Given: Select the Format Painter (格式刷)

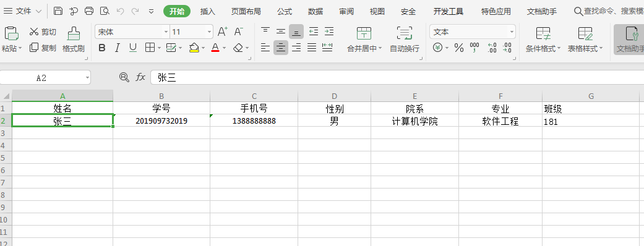Looking at the screenshot, I should pos(74,40).
